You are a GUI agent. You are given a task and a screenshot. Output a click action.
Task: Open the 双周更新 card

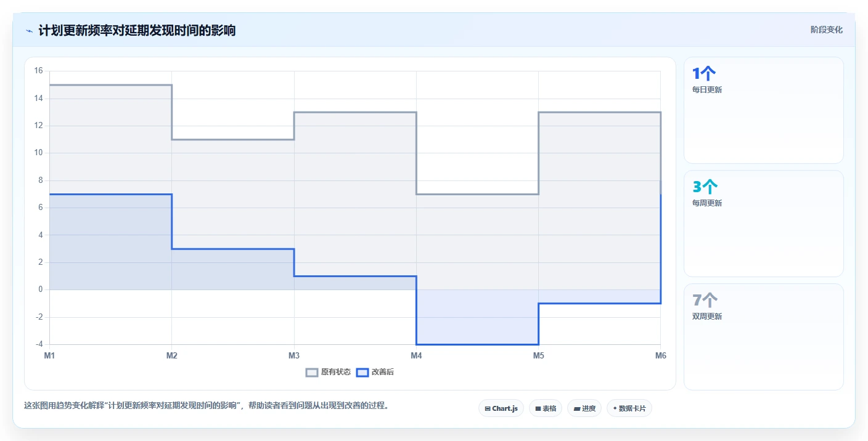coord(763,337)
